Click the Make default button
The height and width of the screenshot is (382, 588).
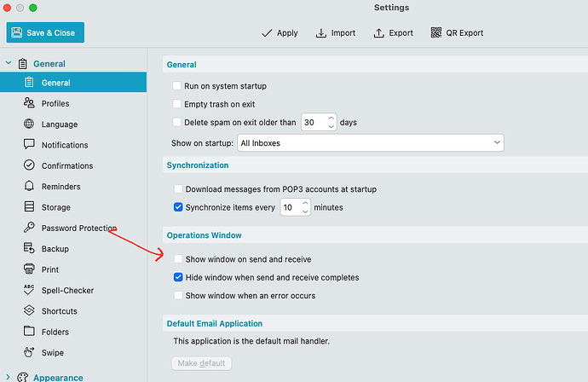[x=201, y=363]
